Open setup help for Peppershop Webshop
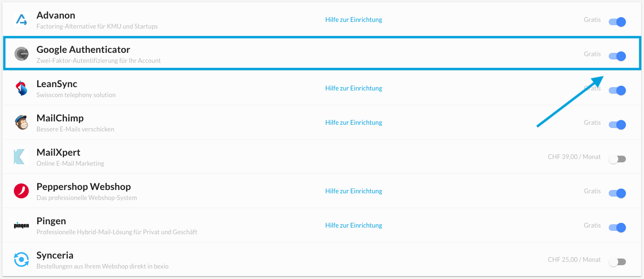This screenshot has width=644, height=279. coord(354,191)
